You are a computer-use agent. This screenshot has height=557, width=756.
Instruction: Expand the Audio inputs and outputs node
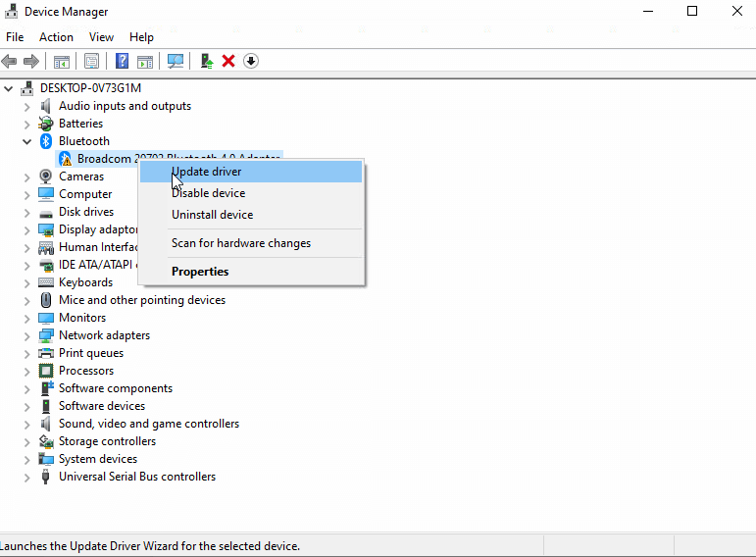click(27, 106)
